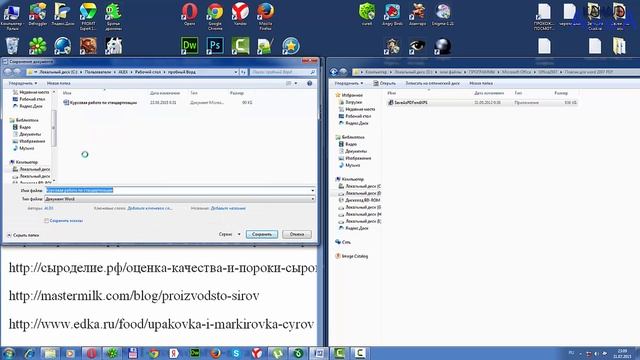Open the blue star desktop shortcut
This screenshot has width=640, height=360.
click(x=291, y=45)
